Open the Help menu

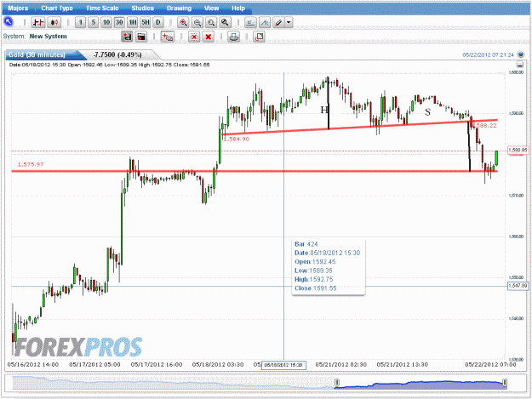(238, 9)
